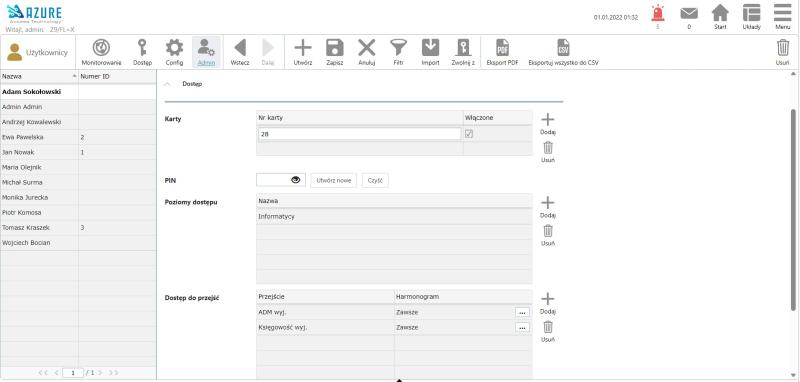The image size is (800, 382).
Task: Select user Michał Surma
Action: [78, 182]
